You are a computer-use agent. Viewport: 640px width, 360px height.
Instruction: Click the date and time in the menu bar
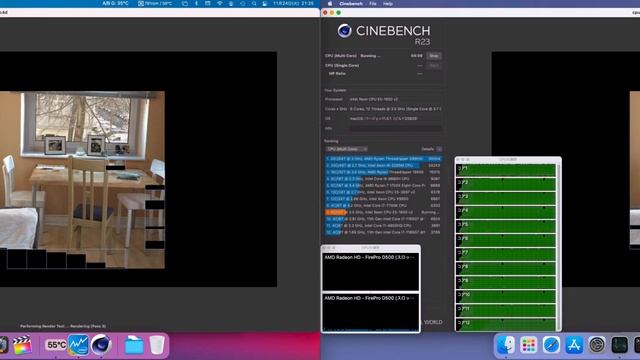pyautogui.click(x=293, y=3)
